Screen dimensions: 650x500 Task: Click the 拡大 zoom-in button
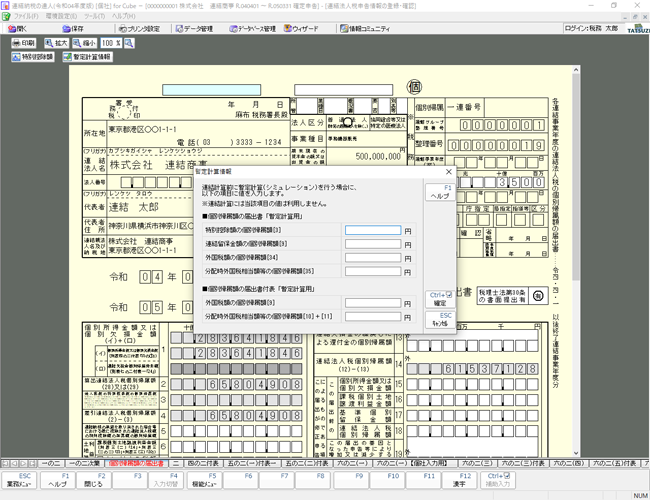(x=56, y=44)
